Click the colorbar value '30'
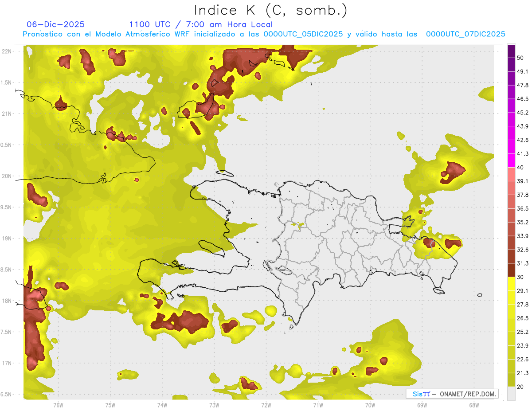 pyautogui.click(x=520, y=277)
